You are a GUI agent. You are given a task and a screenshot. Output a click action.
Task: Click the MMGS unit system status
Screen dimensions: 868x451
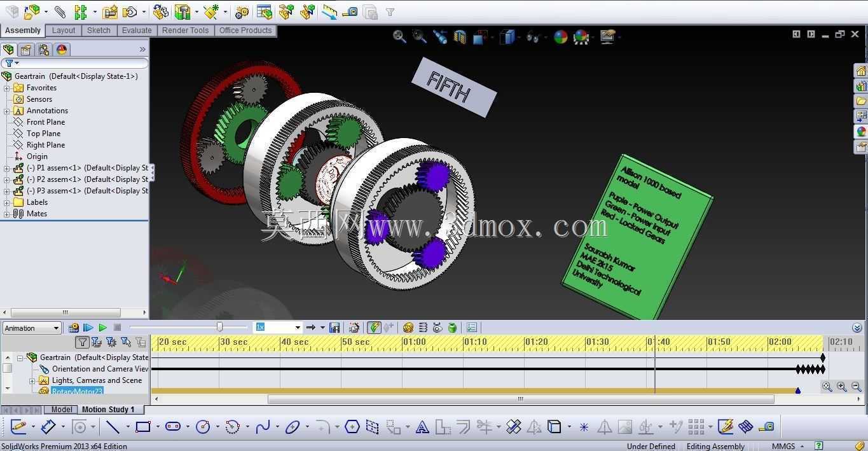[x=783, y=447]
